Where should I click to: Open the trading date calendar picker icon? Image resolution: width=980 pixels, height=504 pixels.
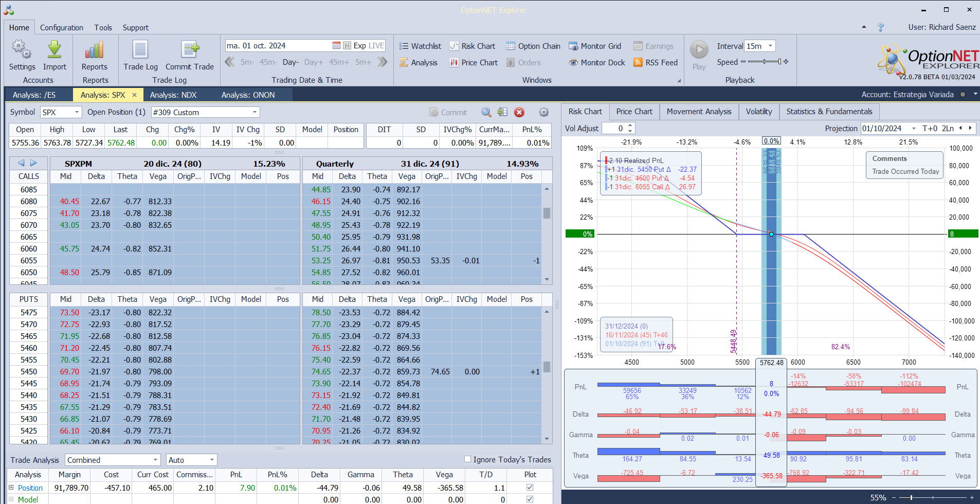click(336, 45)
